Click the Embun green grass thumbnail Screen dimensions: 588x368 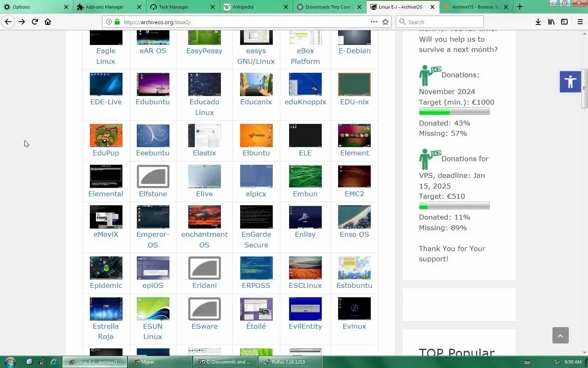click(x=305, y=176)
